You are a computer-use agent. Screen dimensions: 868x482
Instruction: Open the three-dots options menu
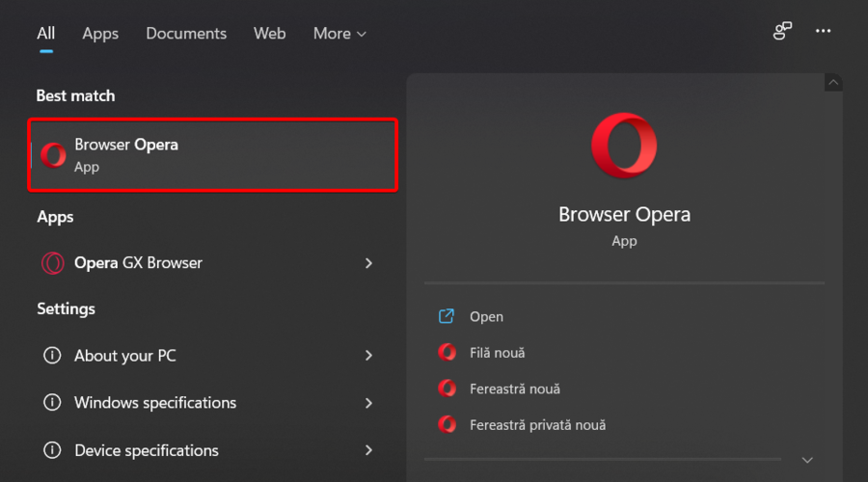click(823, 32)
